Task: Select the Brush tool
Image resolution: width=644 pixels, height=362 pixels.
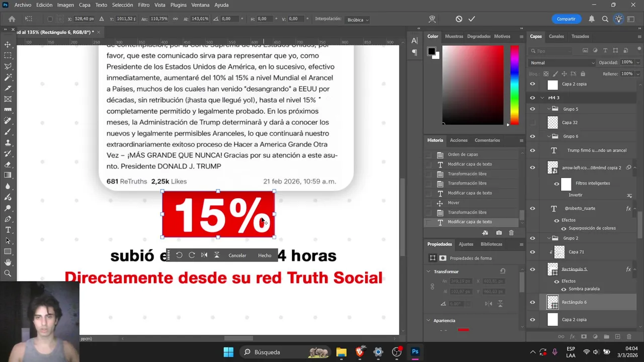Action: click(8, 132)
